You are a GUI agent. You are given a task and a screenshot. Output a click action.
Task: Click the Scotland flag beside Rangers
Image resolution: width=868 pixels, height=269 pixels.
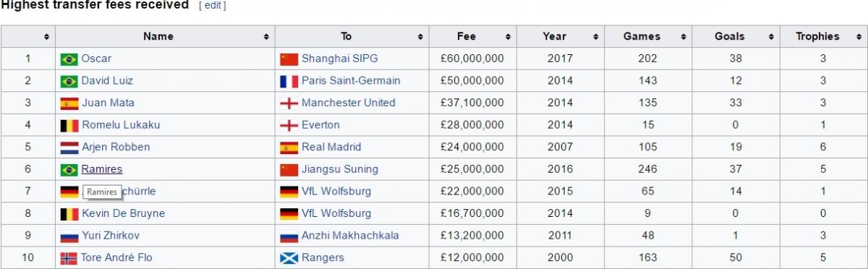(x=289, y=257)
